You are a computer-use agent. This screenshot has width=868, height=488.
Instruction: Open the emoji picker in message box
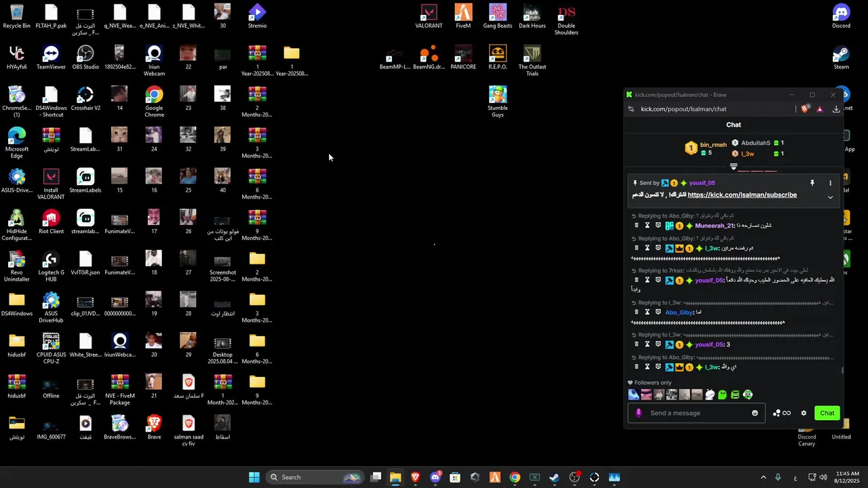pos(755,413)
